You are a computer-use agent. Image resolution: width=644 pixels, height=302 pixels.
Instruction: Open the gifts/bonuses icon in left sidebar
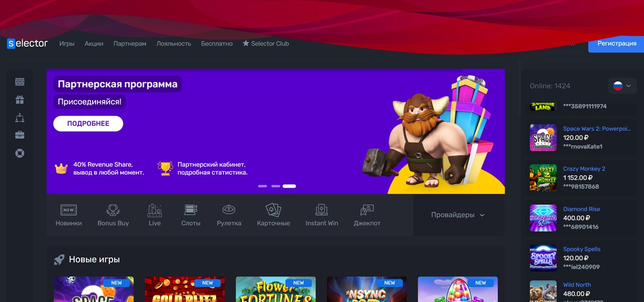point(20,99)
